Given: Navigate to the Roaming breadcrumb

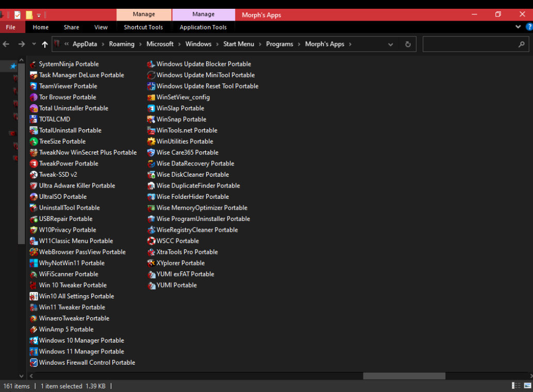Looking at the screenshot, I should coord(122,44).
